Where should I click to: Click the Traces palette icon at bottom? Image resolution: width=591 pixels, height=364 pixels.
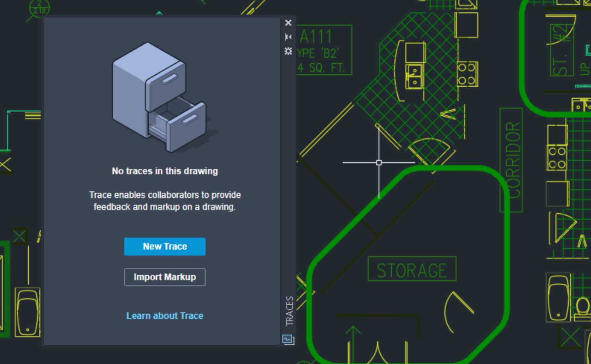(x=288, y=339)
